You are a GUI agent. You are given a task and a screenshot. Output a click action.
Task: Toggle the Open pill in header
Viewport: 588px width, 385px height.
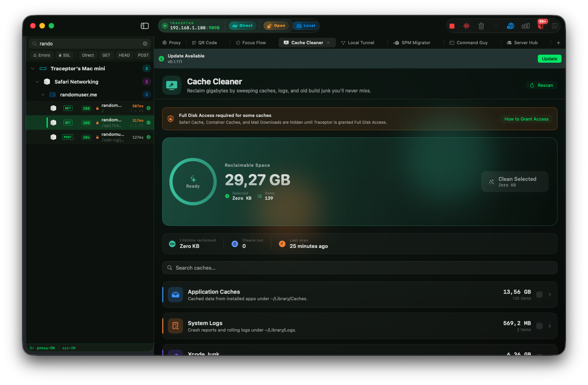276,26
